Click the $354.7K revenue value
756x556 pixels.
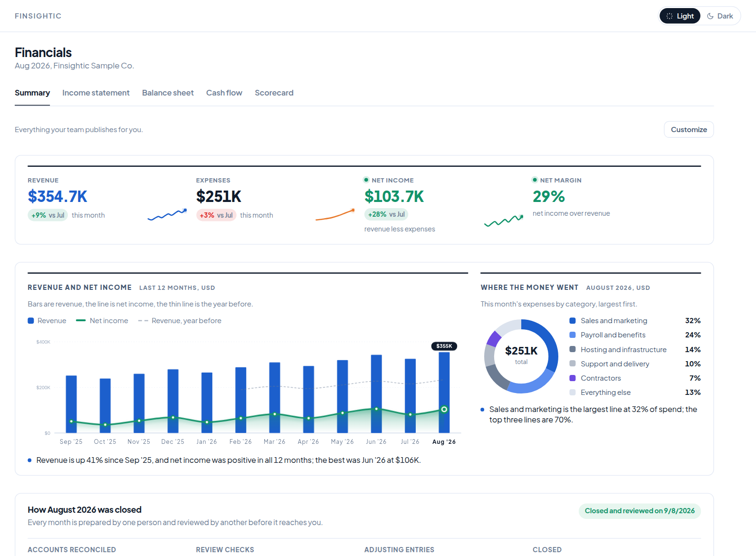click(x=57, y=196)
